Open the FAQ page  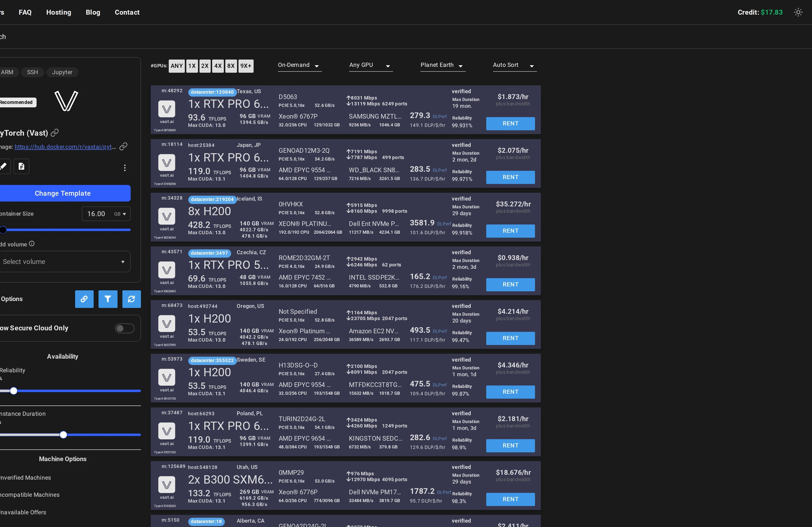click(x=25, y=12)
